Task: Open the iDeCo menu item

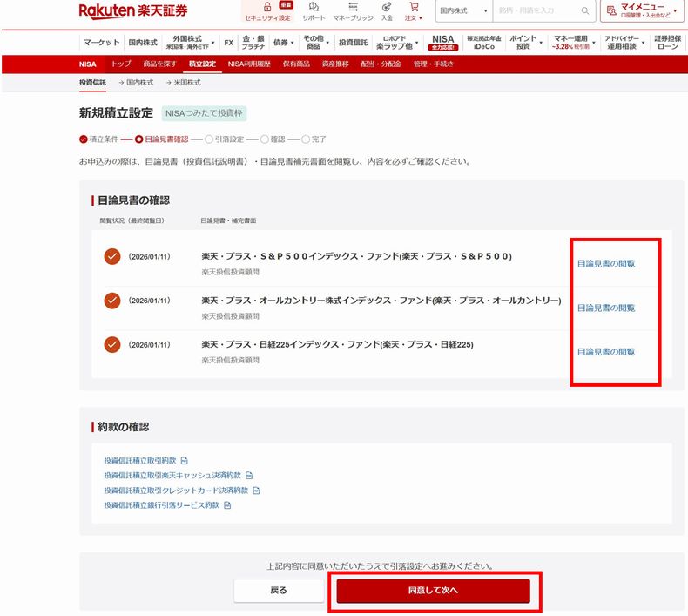Action: [484, 43]
